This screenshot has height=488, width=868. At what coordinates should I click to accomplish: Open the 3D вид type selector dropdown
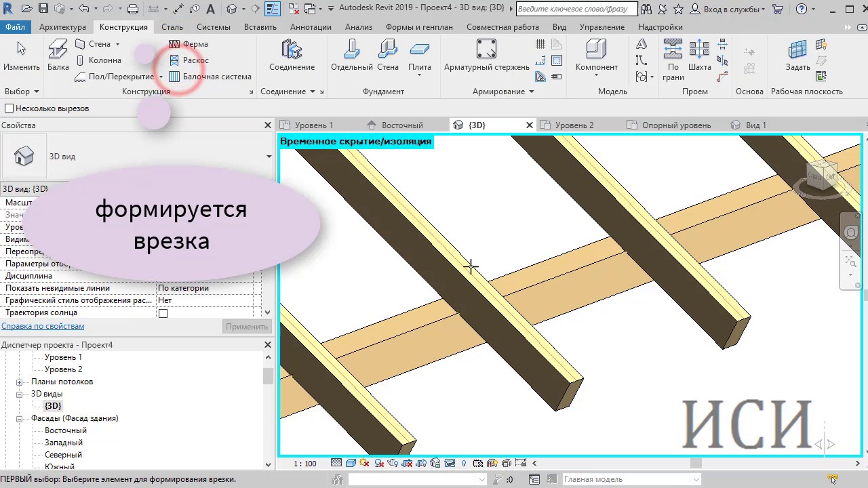(269, 157)
